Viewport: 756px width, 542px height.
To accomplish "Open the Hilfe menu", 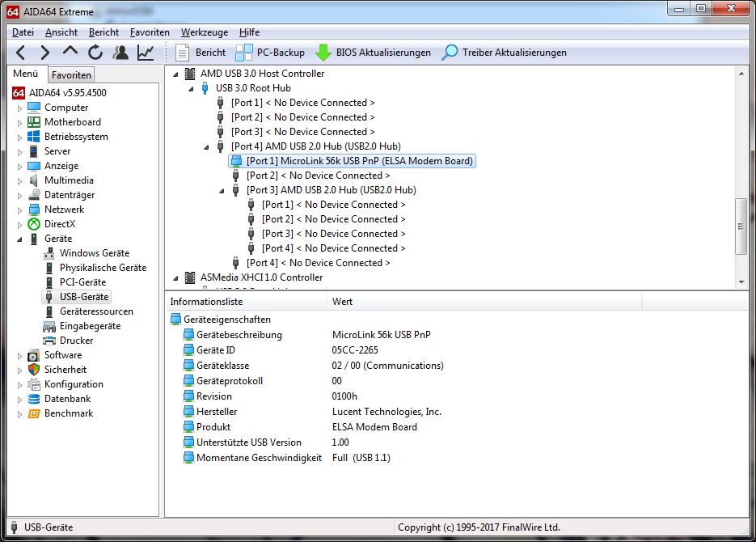I will coord(249,32).
